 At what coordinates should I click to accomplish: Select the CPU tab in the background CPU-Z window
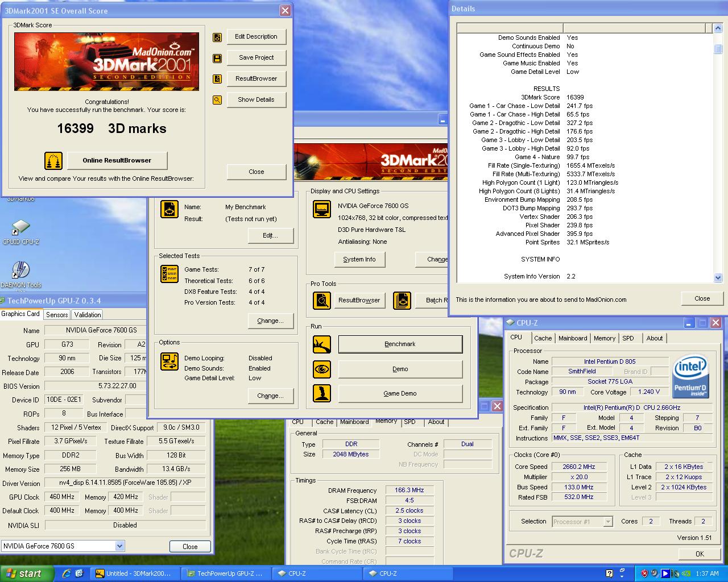[x=297, y=422]
